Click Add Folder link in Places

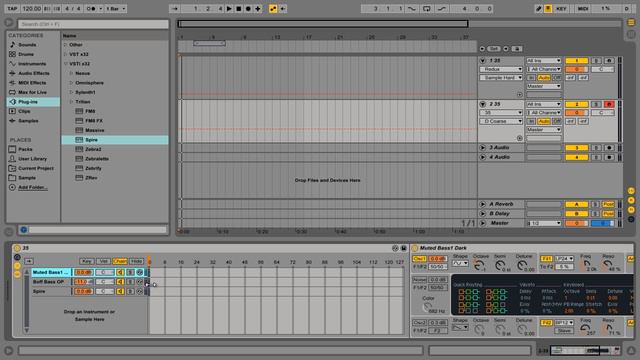pos(33,187)
